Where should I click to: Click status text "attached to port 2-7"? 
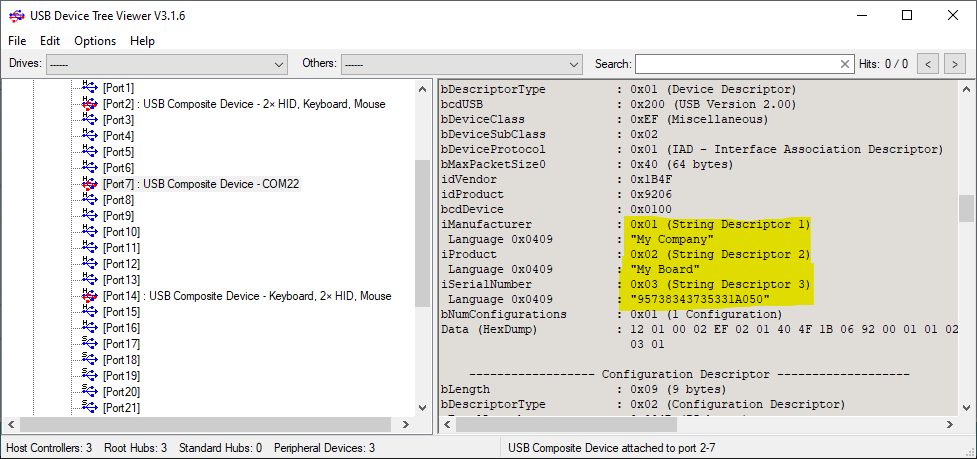671,448
